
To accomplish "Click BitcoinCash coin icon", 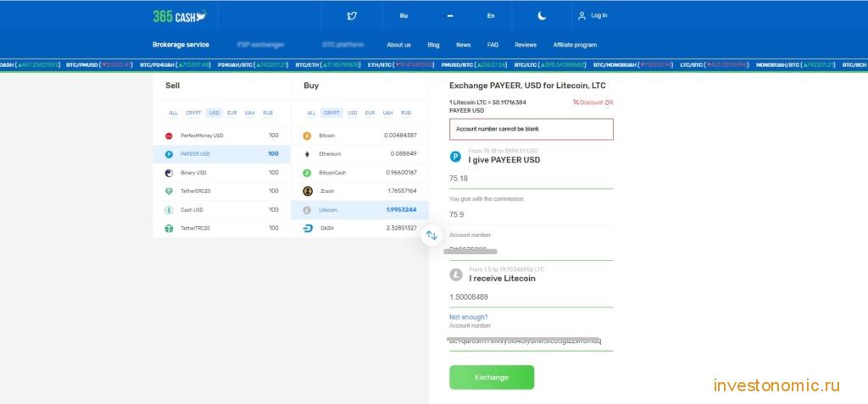I will (x=307, y=173).
